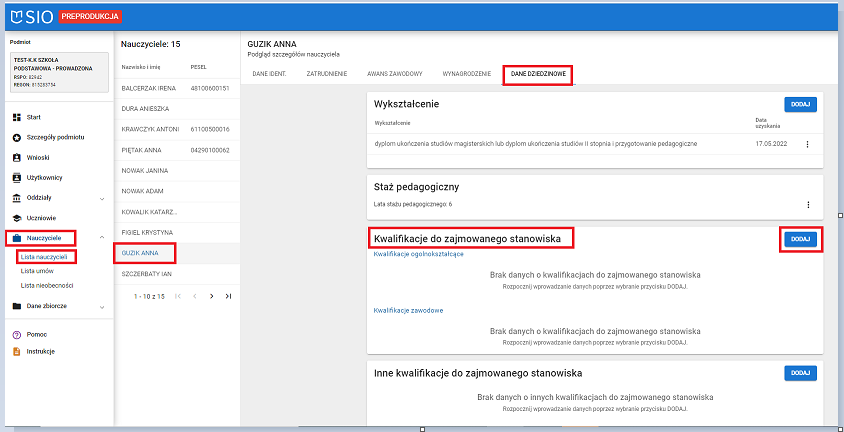
Task: Click the Instrukcje document icon
Action: click(16, 351)
